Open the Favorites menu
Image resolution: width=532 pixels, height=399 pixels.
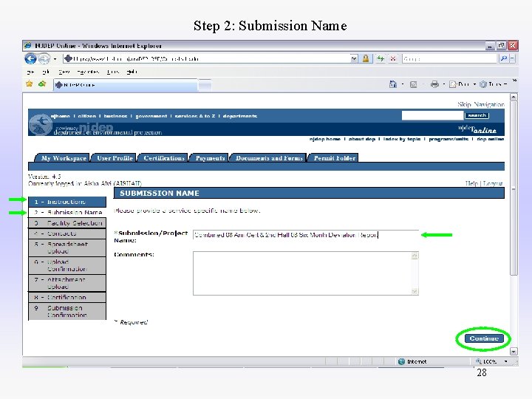pyautogui.click(x=87, y=72)
